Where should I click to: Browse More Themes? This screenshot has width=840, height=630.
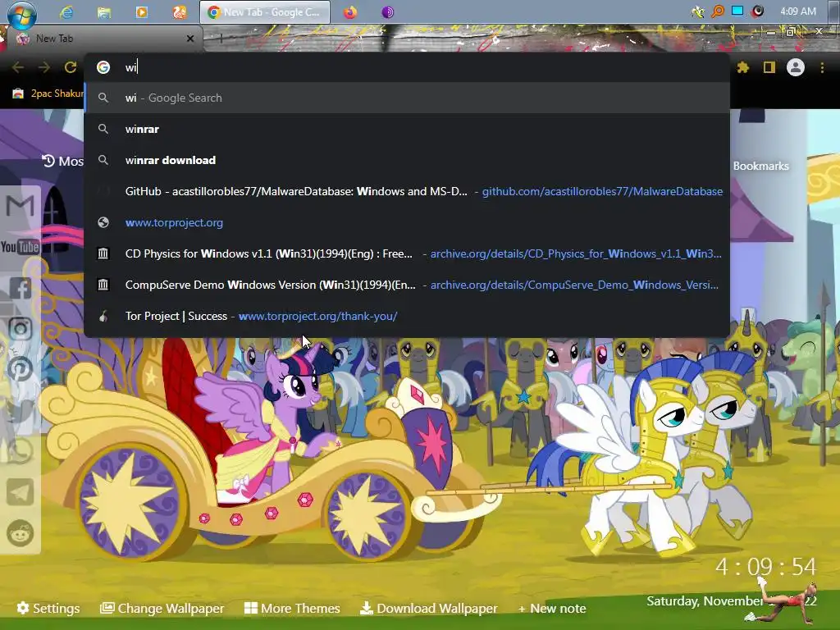293,608
